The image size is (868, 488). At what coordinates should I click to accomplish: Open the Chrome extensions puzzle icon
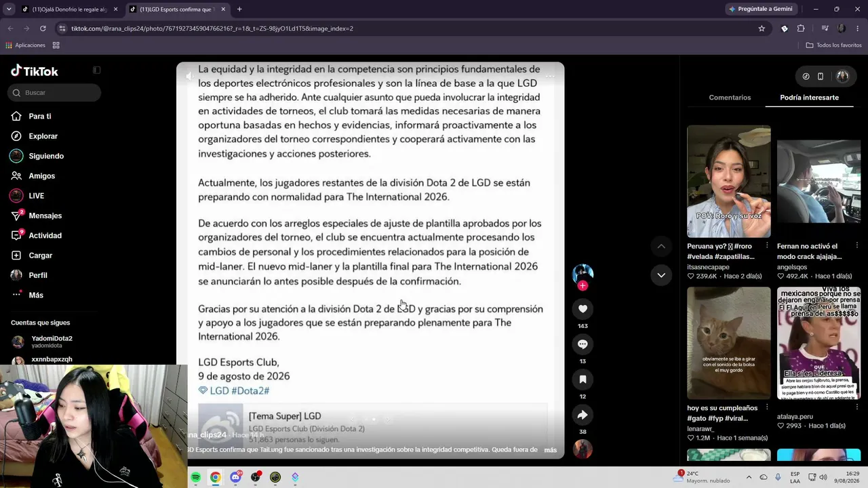[x=801, y=28]
